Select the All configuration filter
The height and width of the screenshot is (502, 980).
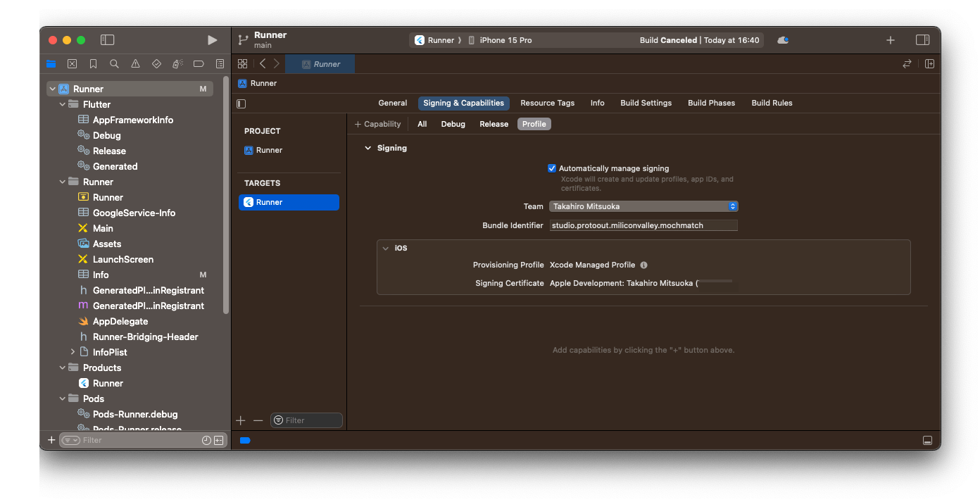click(x=422, y=124)
